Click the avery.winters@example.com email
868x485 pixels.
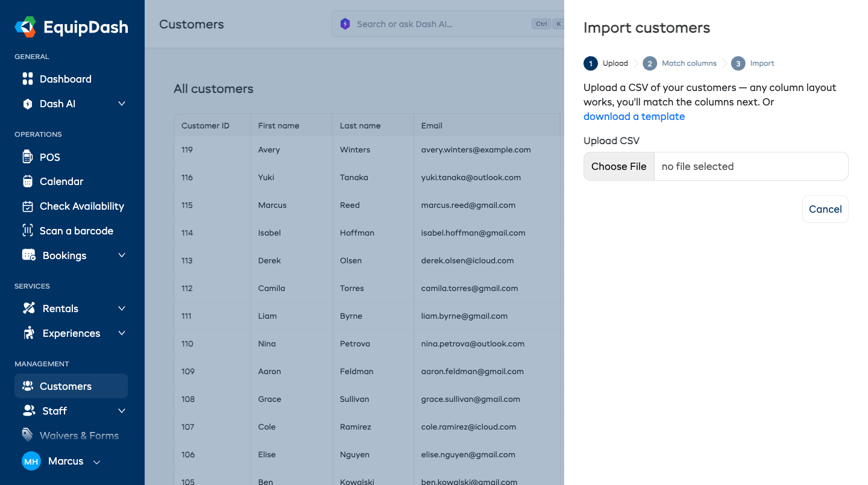[x=476, y=149]
